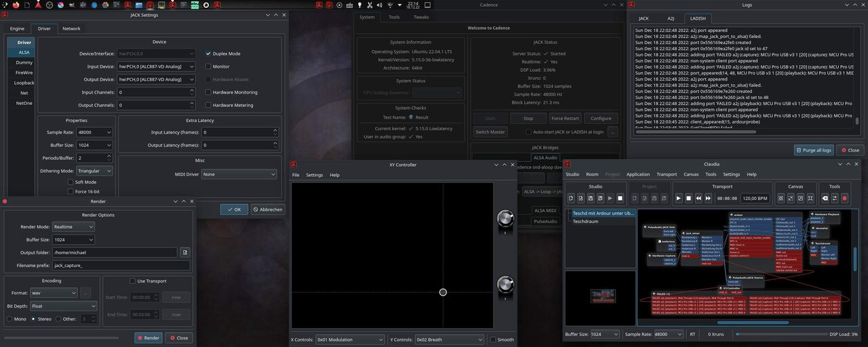Click the Force Restart button in Cadence
Screen dimensions: 868x347
point(565,118)
